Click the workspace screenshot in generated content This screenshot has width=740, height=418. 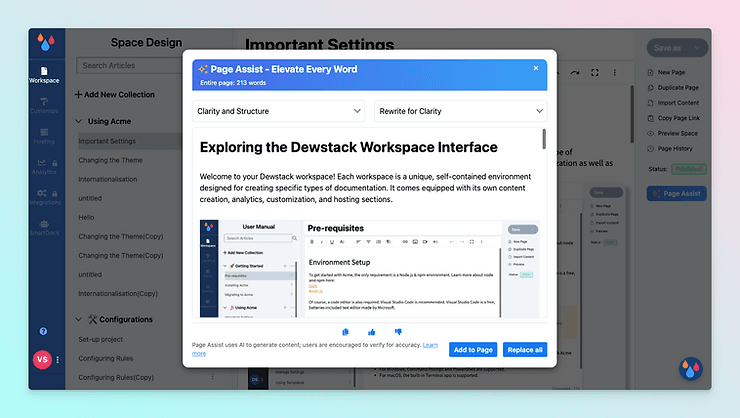point(370,268)
